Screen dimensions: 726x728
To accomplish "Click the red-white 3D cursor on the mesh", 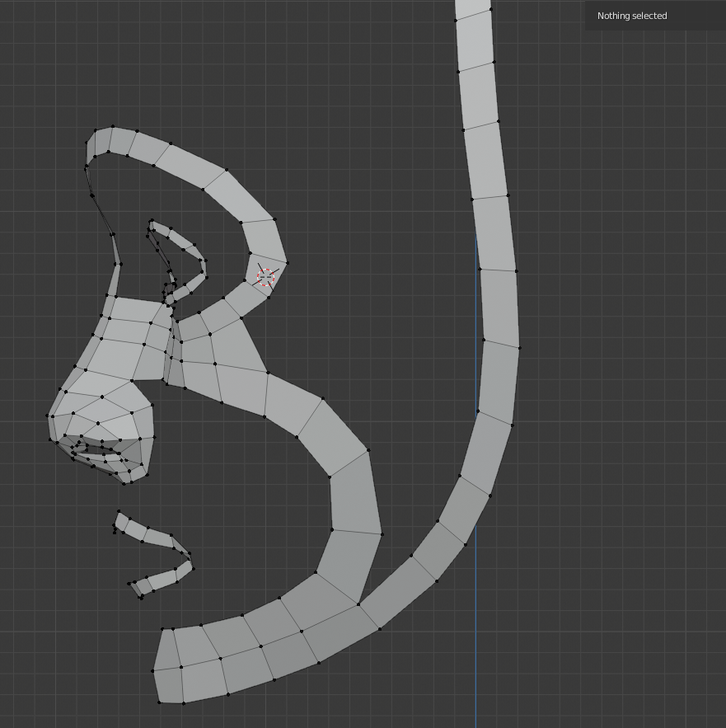I will (x=266, y=277).
